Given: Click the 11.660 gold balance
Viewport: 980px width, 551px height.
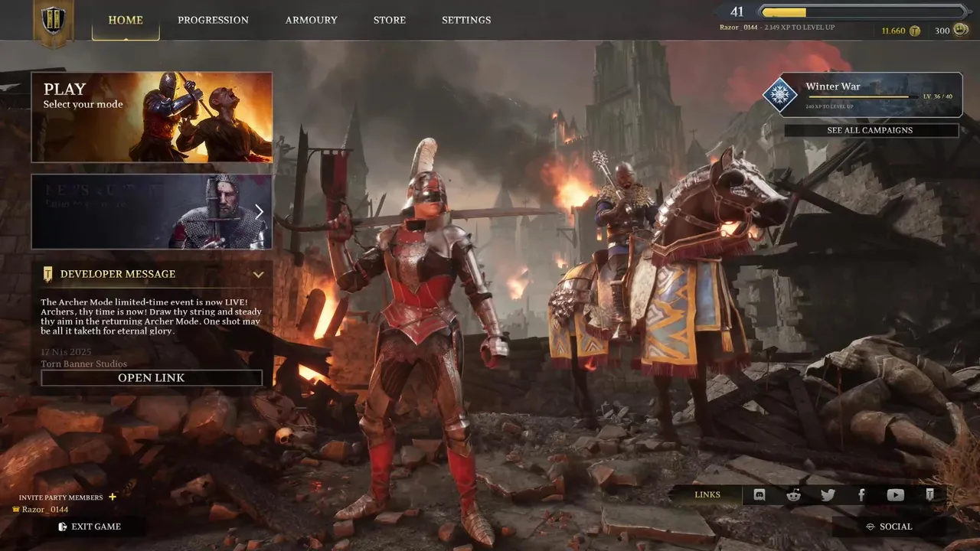Looking at the screenshot, I should [893, 31].
